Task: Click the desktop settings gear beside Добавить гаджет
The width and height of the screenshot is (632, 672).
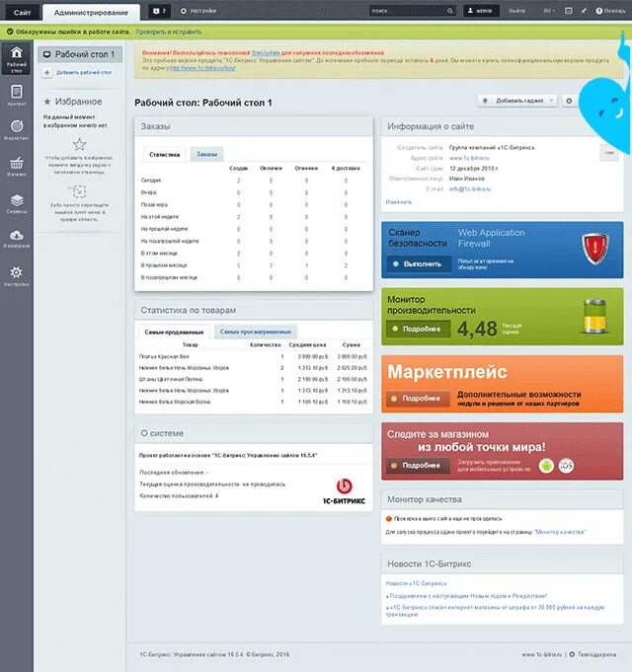Action: [569, 101]
